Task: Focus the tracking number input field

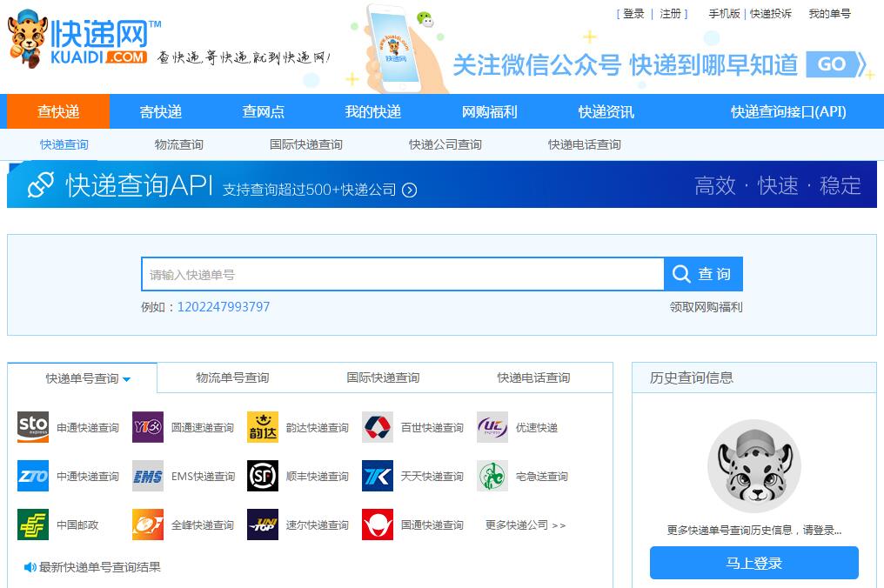Action: coord(402,275)
